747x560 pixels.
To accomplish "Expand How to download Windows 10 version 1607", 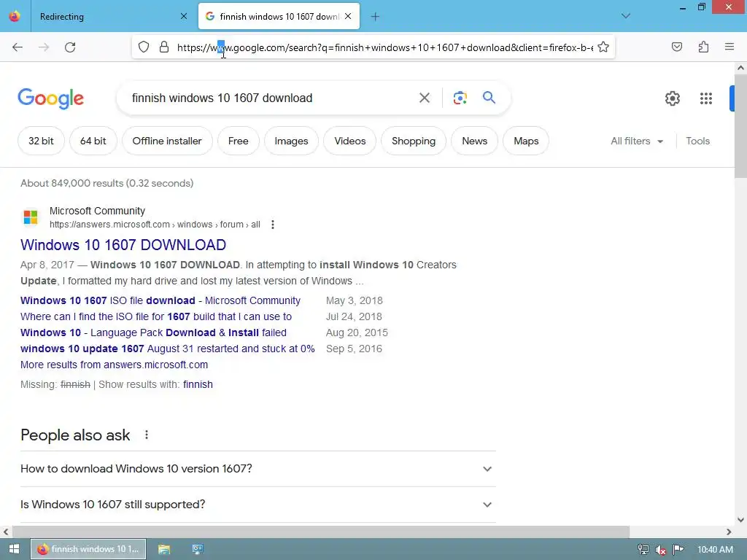I will [258, 469].
